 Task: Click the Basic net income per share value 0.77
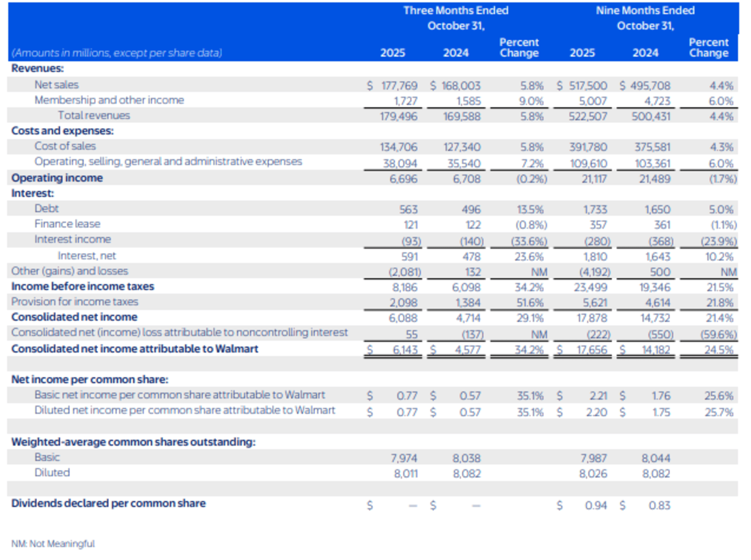407,396
